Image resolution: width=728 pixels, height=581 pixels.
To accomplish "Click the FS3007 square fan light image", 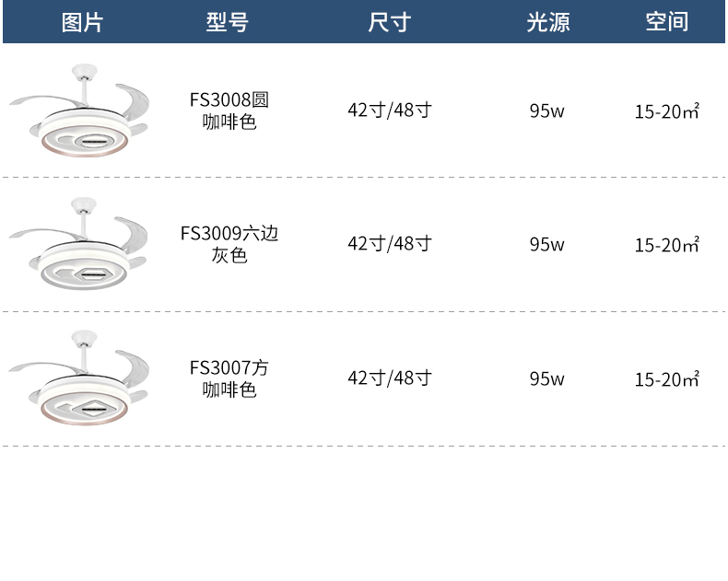I will click(79, 378).
